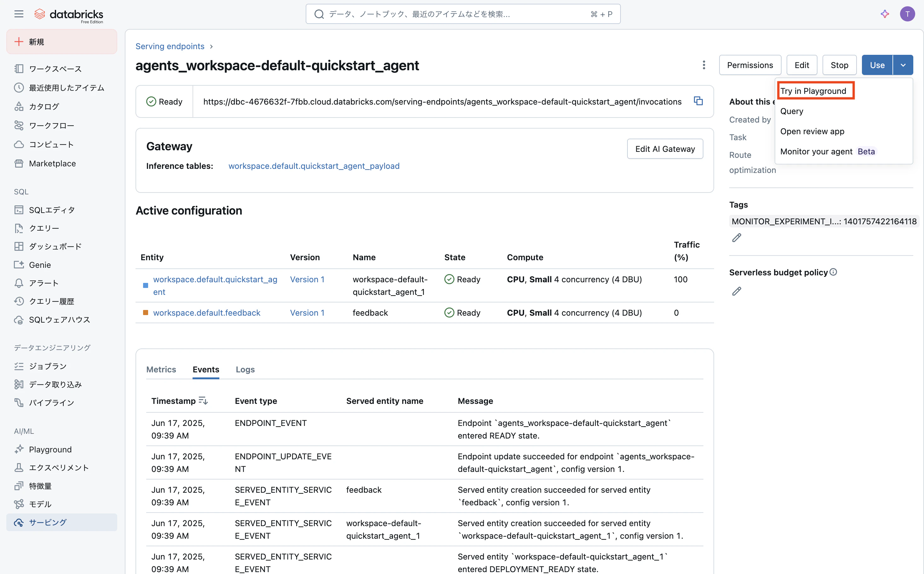
Task: Click the blue Use button
Action: 877,65
